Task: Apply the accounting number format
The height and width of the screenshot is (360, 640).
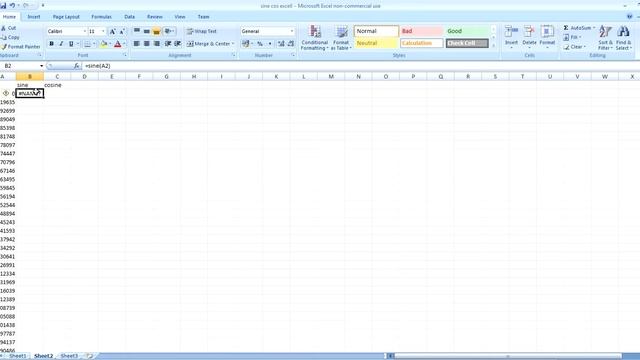Action: pyautogui.click(x=245, y=44)
